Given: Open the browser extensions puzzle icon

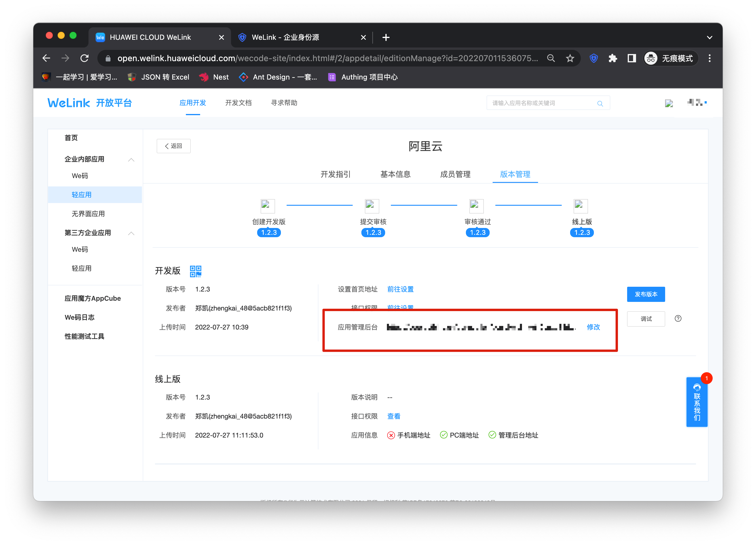Looking at the screenshot, I should point(612,58).
